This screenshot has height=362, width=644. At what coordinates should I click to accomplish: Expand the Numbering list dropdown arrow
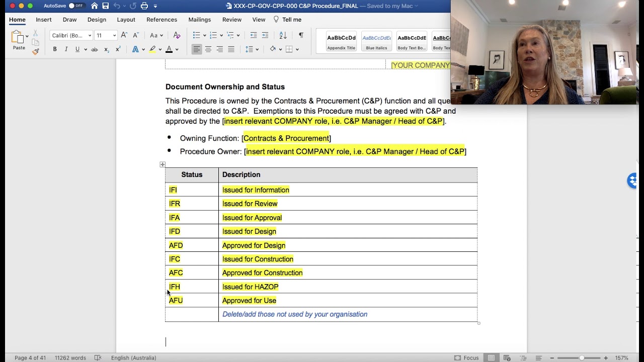click(221, 35)
